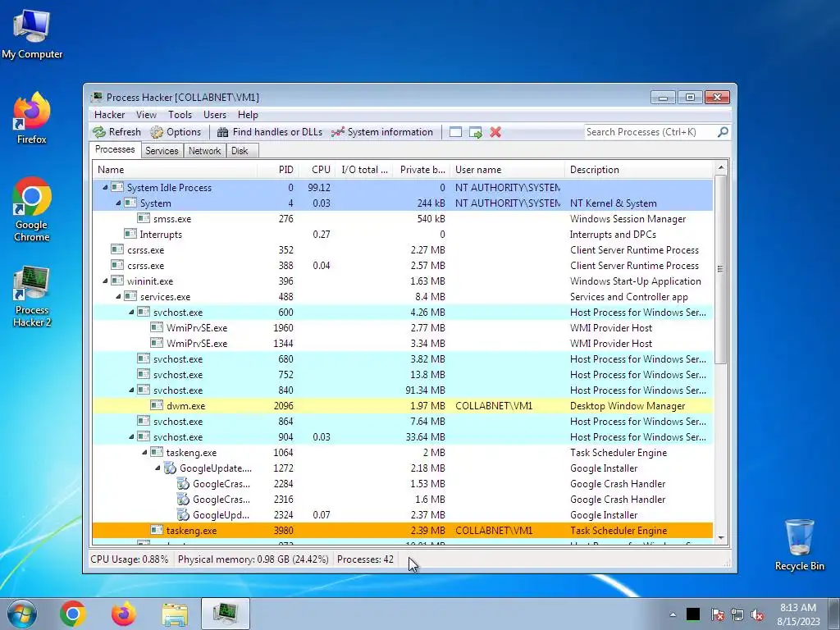Sort by the User name column header
Screen dimensions: 840x630
507,170
